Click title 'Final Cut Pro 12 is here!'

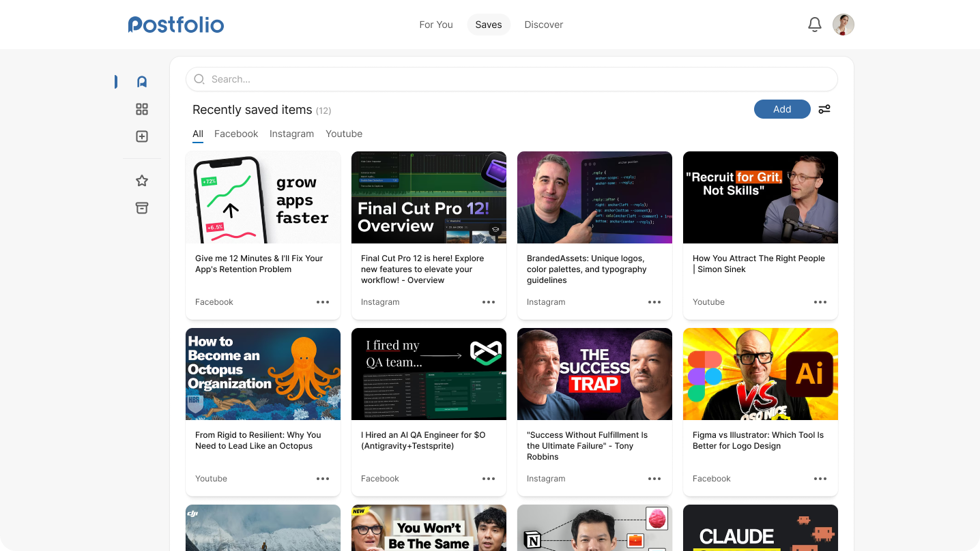point(422,269)
